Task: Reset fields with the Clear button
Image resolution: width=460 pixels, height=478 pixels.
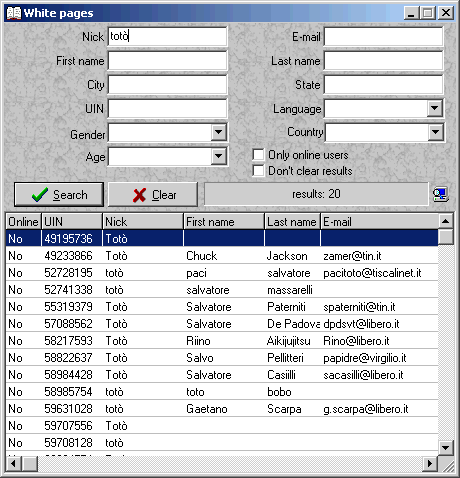Action: coord(153,195)
